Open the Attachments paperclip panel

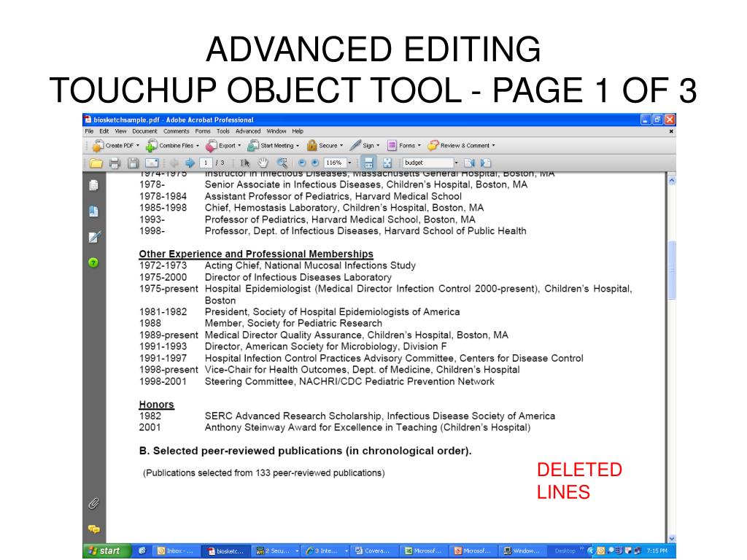(x=93, y=503)
